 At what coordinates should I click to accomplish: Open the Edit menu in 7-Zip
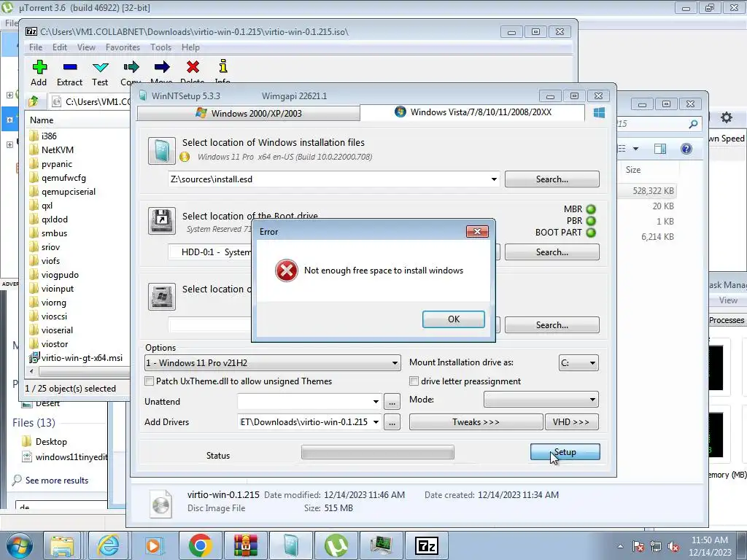[60, 47]
